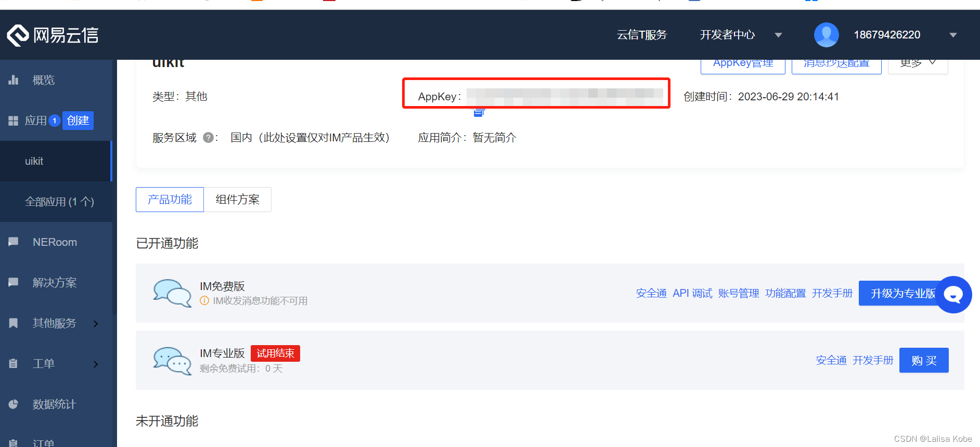Click the 其他服务 bookmark icon
980x447 pixels.
(14, 323)
